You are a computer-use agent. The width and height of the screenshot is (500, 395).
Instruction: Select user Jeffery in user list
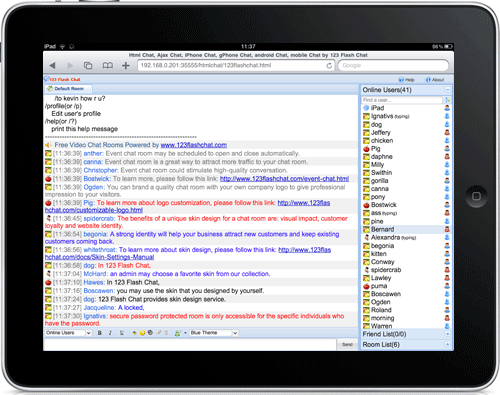381,132
